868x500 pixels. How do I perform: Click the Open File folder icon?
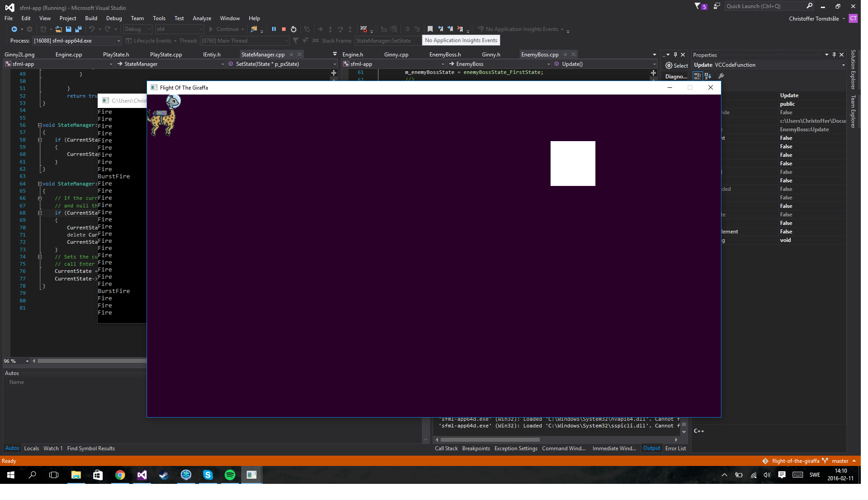pos(58,29)
